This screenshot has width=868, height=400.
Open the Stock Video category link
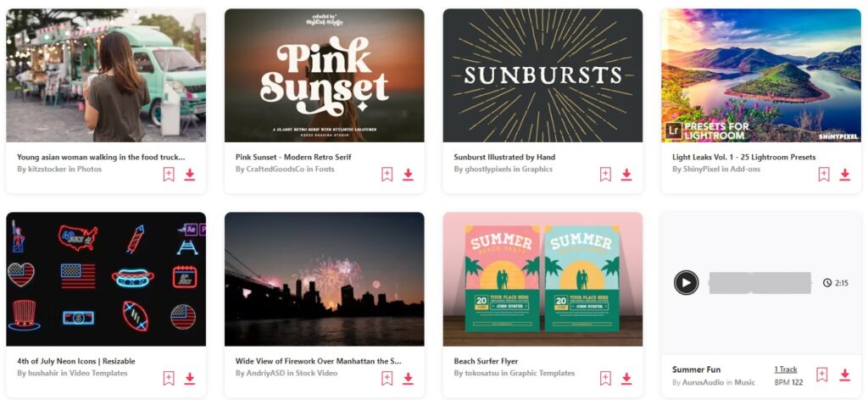click(x=314, y=374)
